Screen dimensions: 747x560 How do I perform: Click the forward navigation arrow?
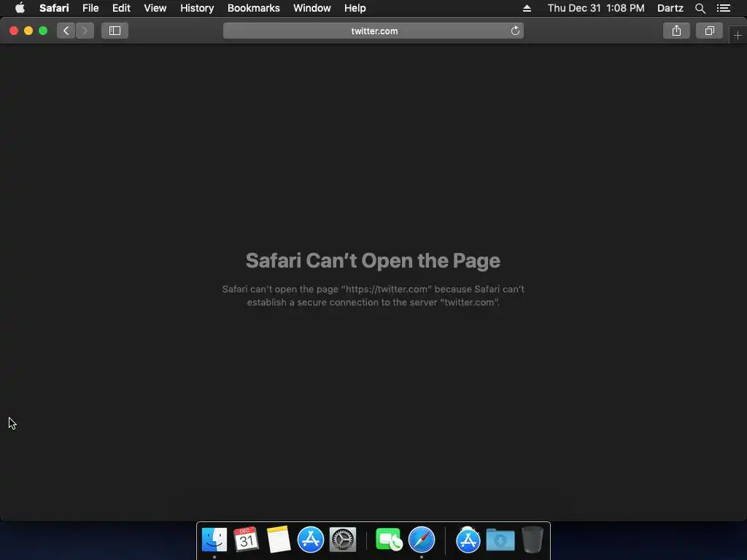(85, 31)
